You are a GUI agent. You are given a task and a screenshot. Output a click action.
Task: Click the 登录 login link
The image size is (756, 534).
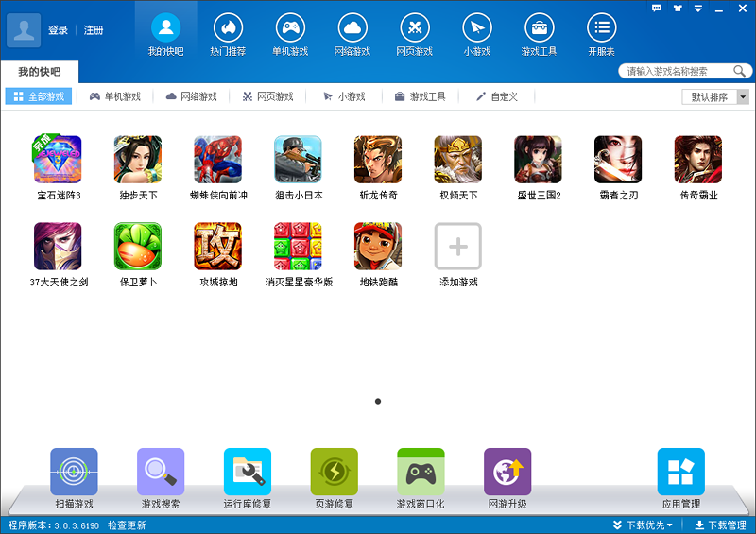coord(58,30)
